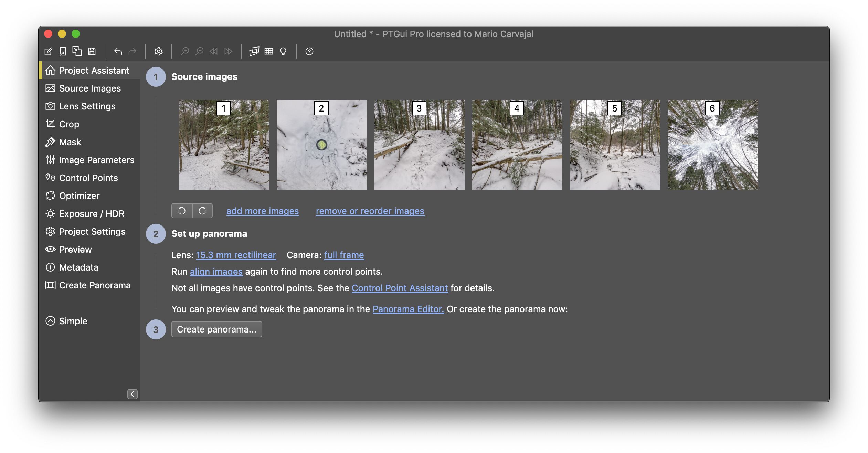Viewport: 868px width, 453px height.
Task: Select source image thumbnail 5
Action: point(615,145)
